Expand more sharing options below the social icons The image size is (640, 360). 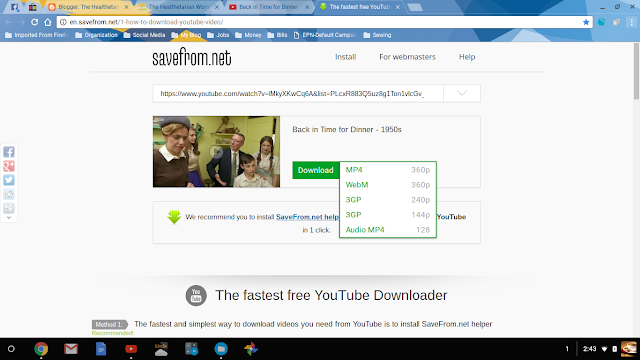point(9,218)
